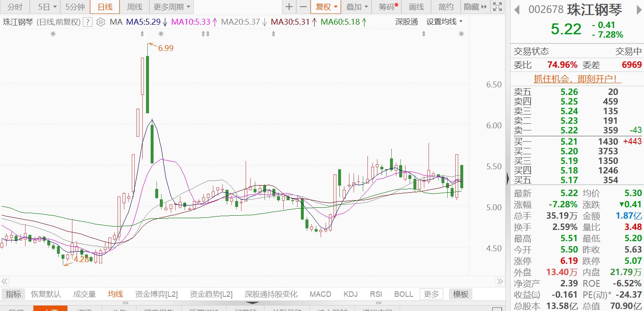Toggle the MACD indicator
Image resolution: width=644 pixels, height=311 pixels.
[x=320, y=294]
